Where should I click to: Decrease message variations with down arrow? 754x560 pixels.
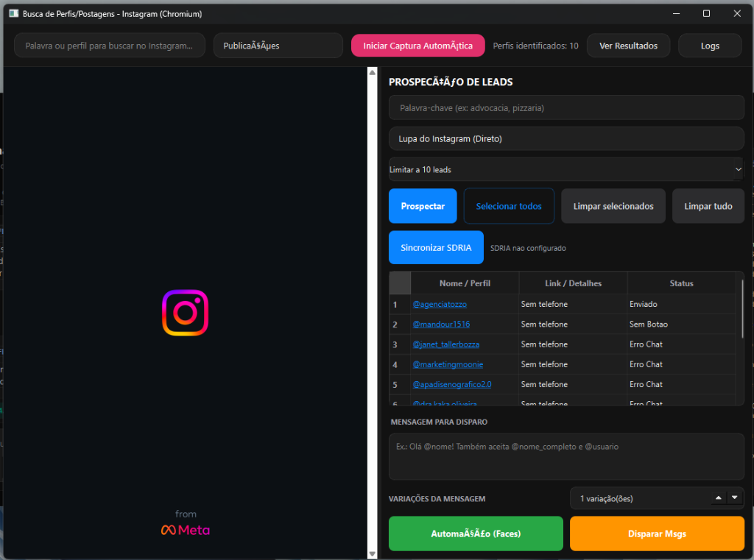pyautogui.click(x=734, y=498)
